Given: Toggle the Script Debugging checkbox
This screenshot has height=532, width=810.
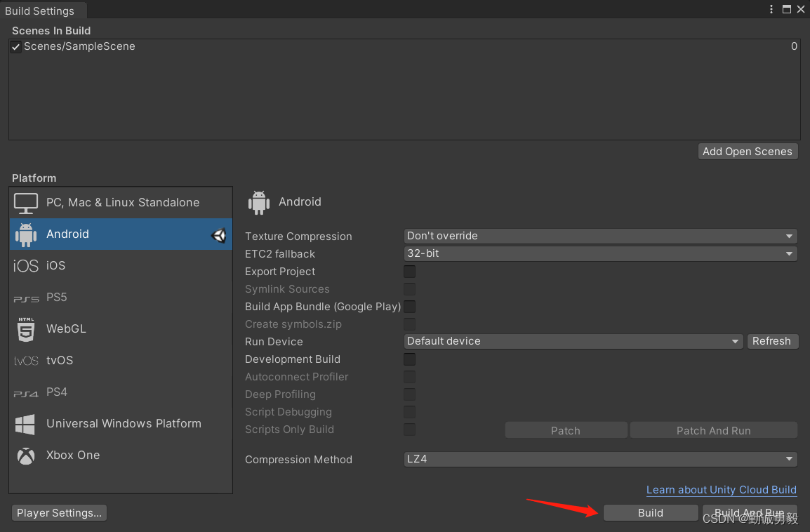Looking at the screenshot, I should coord(410,412).
